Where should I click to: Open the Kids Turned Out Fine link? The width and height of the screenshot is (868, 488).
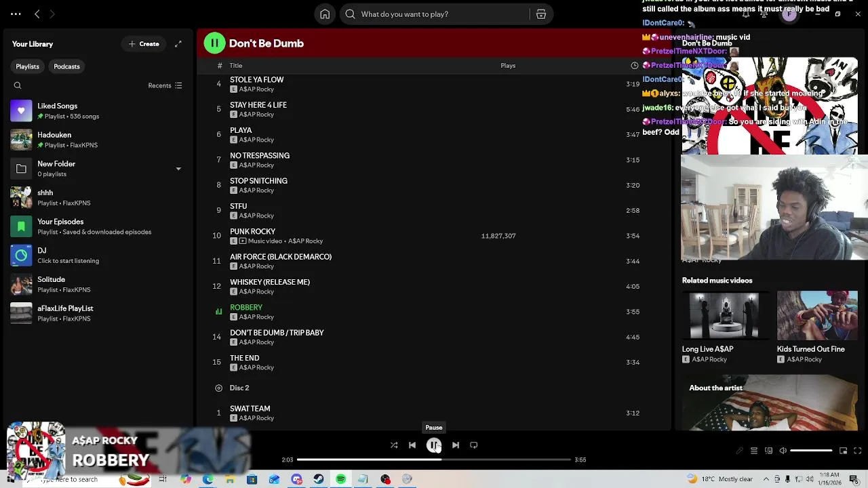pos(811,349)
